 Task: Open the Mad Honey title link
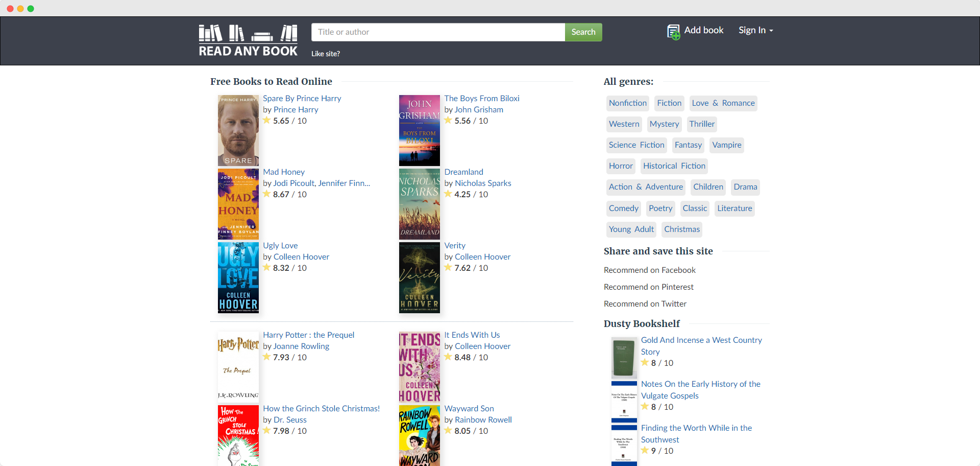tap(284, 172)
